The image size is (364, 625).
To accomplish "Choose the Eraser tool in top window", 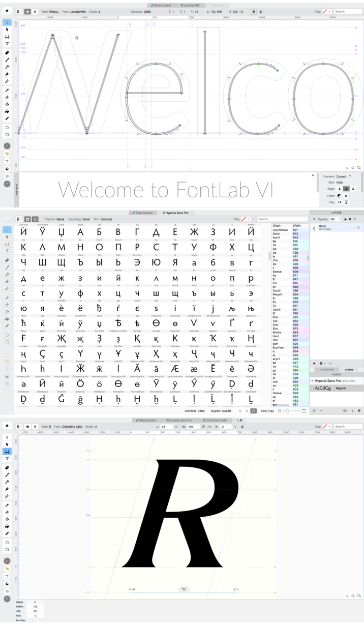I will pos(7,52).
